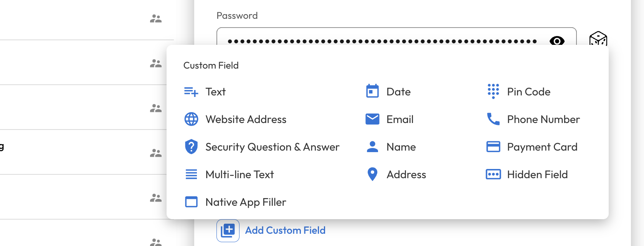Click the password generator dice icon
This screenshot has width=644, height=246.
[x=598, y=39]
